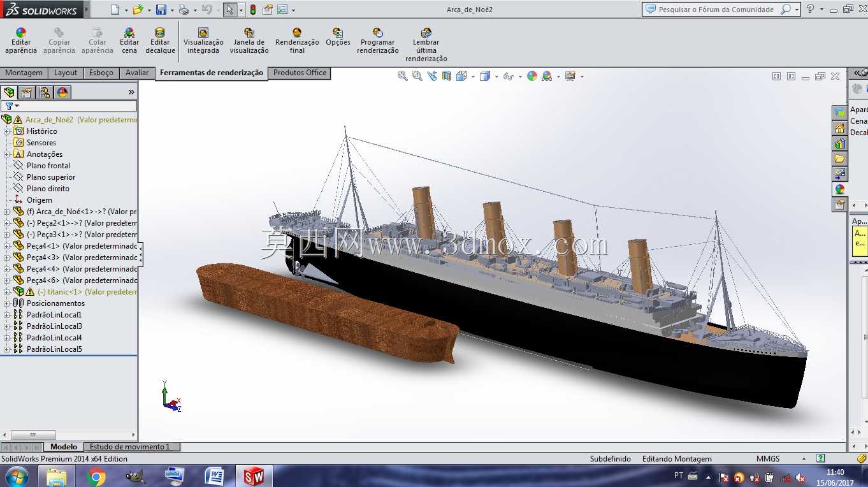Expand the titanic<1> component
Screen dimensions: 868x487
pos(7,292)
